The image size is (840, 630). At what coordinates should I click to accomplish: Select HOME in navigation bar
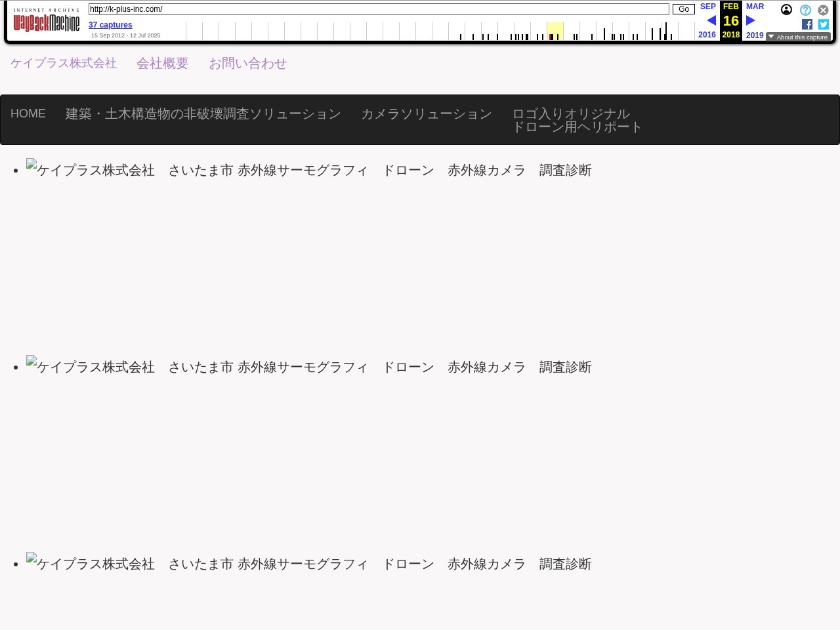tap(28, 114)
